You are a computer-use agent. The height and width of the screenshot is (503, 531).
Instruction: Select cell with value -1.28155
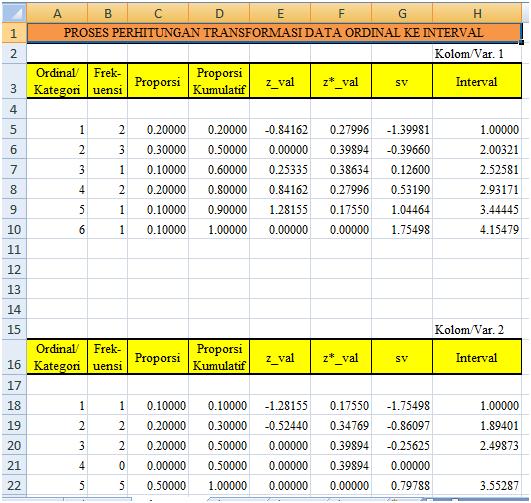tap(280, 405)
